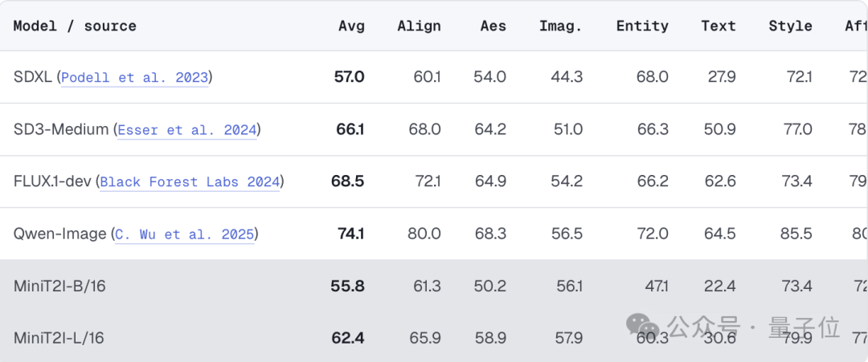Click Qwen-Image Style score 85.5
868x362 pixels.
pos(796,234)
